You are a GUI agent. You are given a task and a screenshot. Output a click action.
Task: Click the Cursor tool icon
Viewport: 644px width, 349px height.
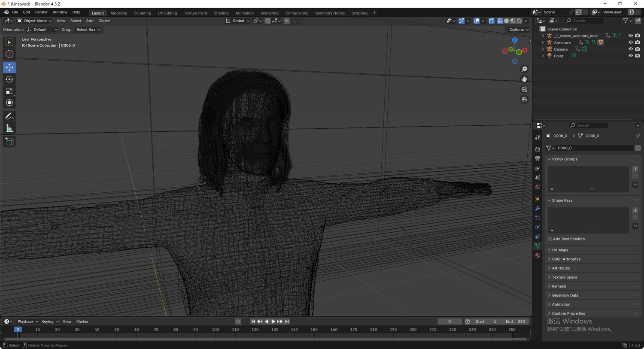(x=9, y=54)
